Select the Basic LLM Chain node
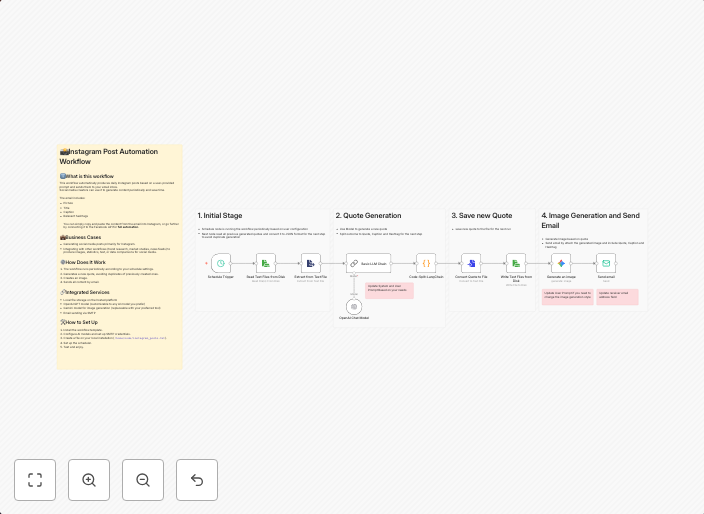 tap(367, 263)
